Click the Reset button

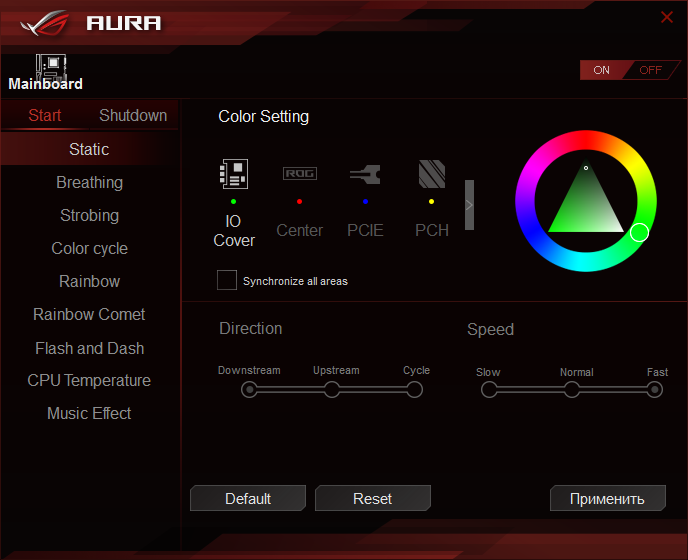point(373,499)
